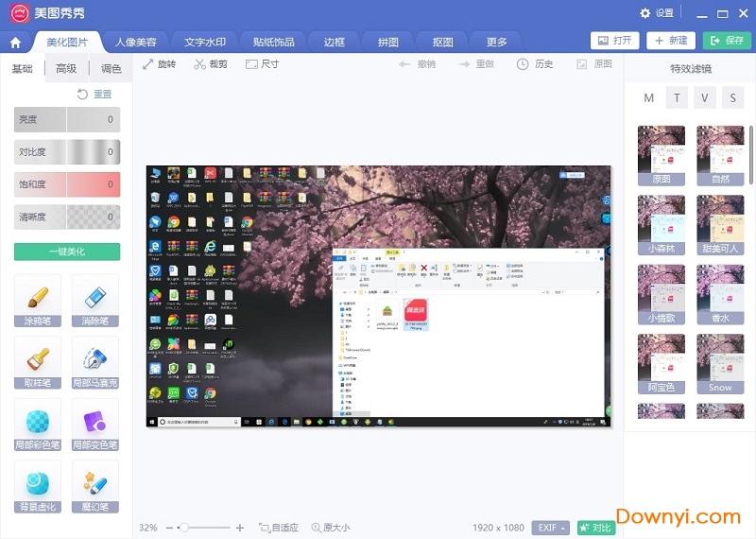Select the 局部变色笔 recolor brush tool
Viewport: 756px width, 539px height.
click(x=95, y=425)
